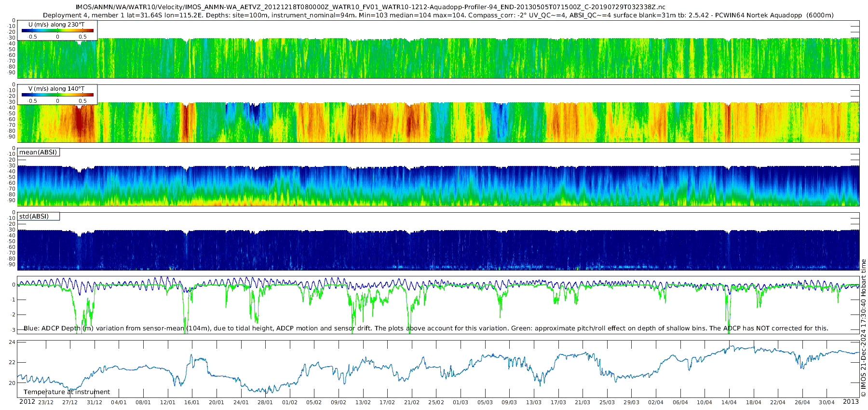Click the IMOS copyright timestamp vertical text
Viewport: 868px width, 410px height.
(864, 328)
